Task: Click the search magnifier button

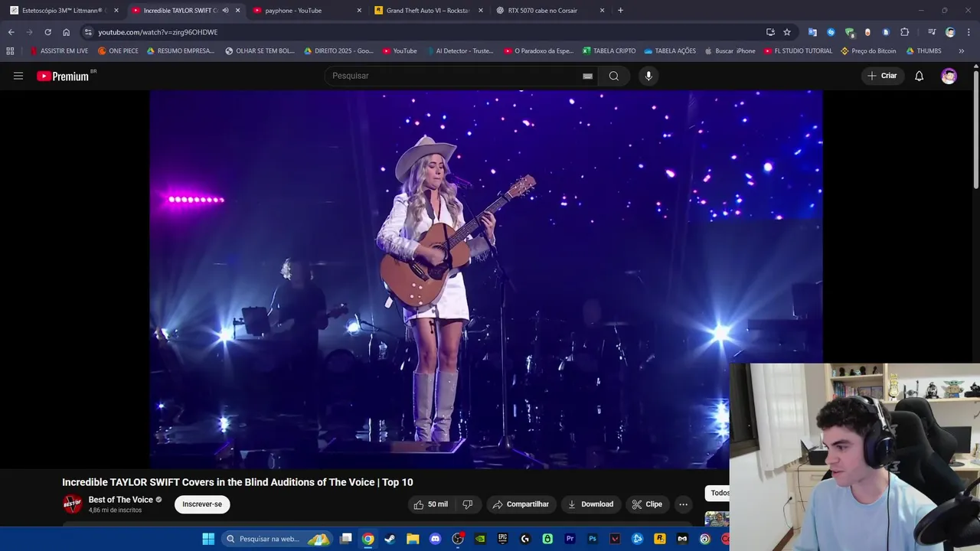Action: pyautogui.click(x=614, y=76)
